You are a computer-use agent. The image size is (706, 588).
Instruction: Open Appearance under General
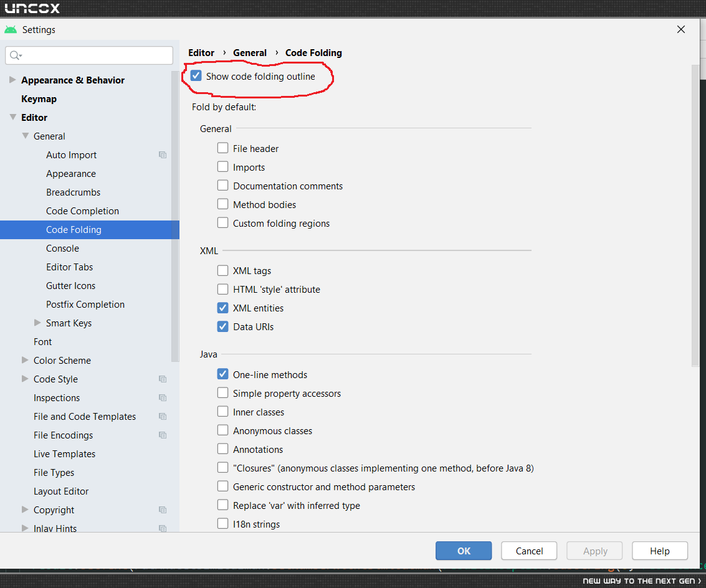point(70,174)
